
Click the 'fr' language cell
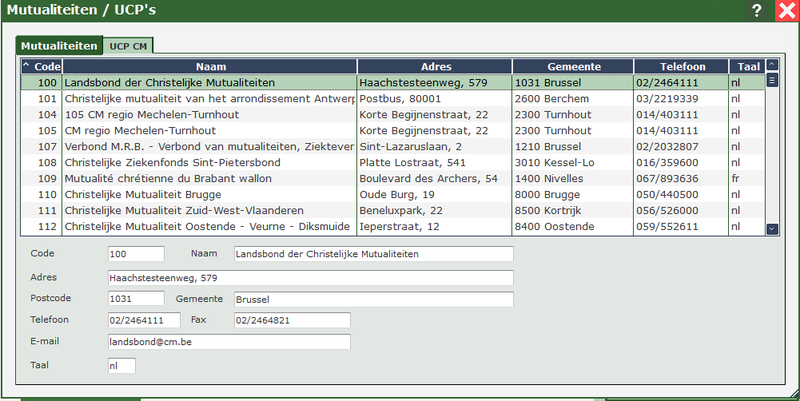click(747, 179)
